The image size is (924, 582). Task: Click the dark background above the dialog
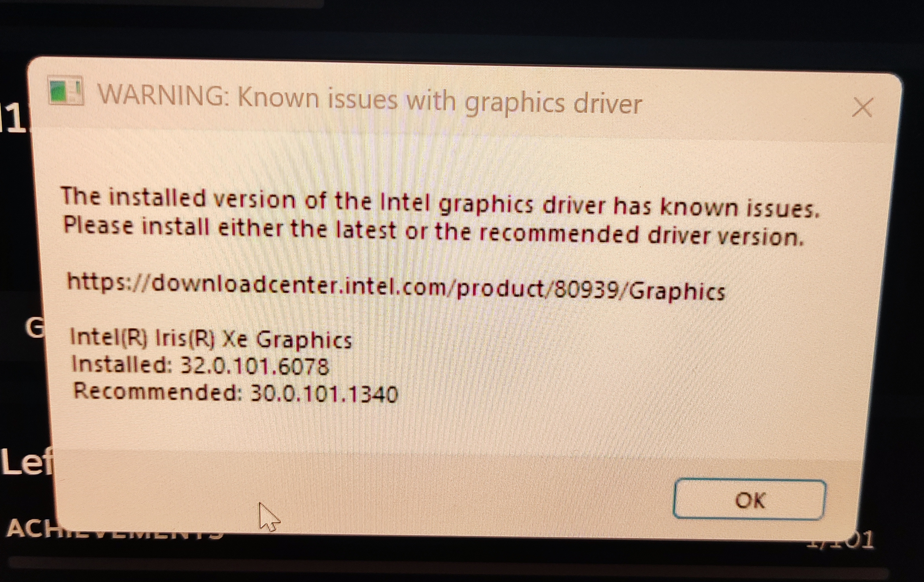[x=460, y=31]
